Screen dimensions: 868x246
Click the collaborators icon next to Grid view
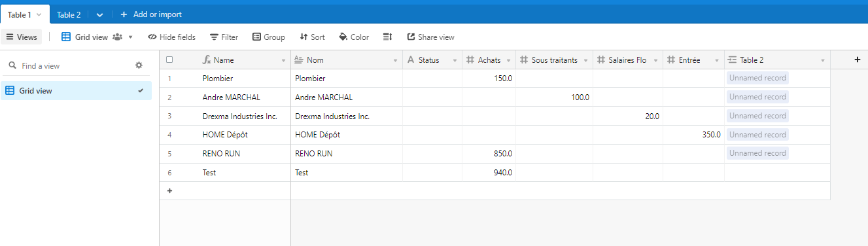[117, 37]
